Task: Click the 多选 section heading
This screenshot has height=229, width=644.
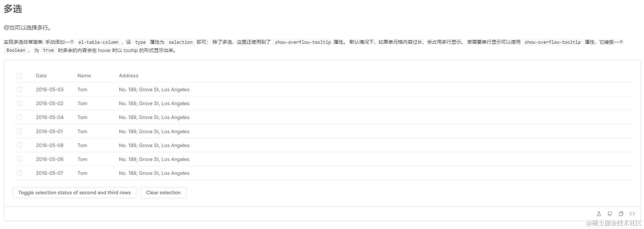Action: coord(13,9)
